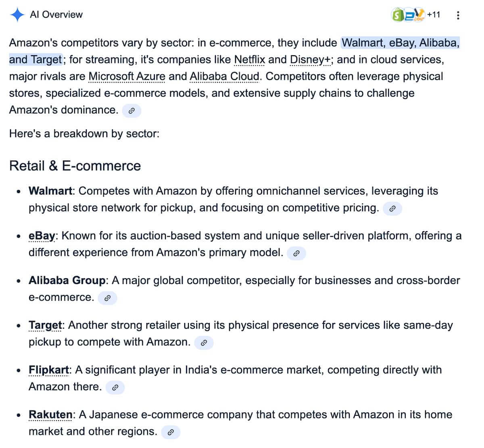Open the citation icon on the Flipkart bullet
The height and width of the screenshot is (448, 484).
coord(115,387)
